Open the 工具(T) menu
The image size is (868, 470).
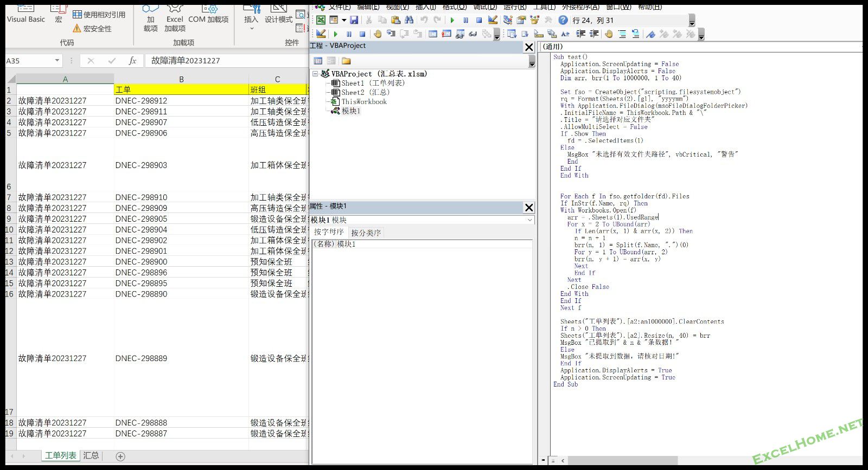pos(544,7)
